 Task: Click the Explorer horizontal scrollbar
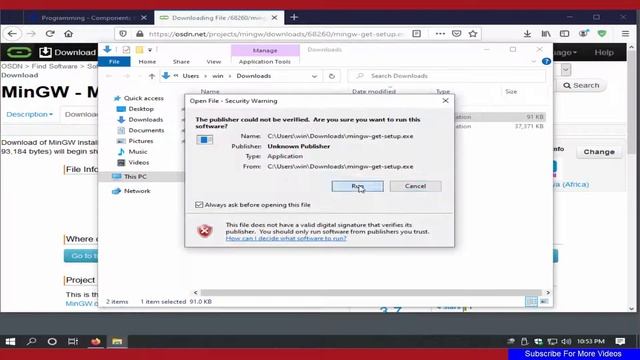coord(371,293)
